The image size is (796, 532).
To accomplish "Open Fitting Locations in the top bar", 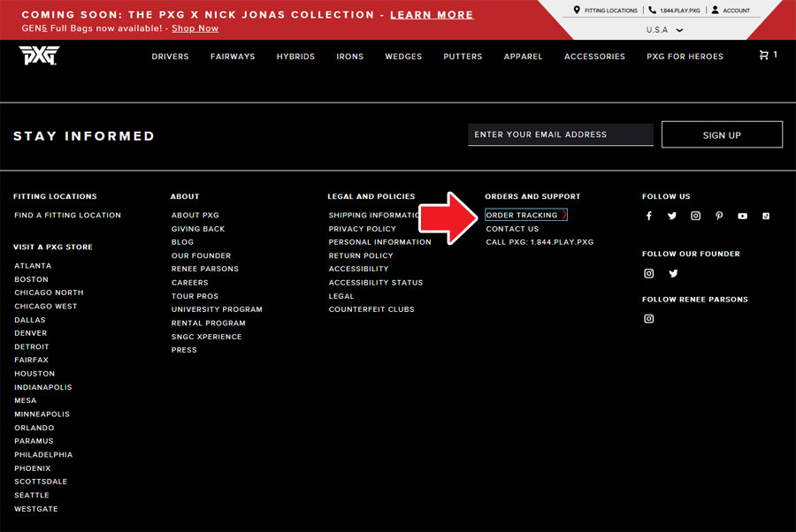I will coord(605,10).
